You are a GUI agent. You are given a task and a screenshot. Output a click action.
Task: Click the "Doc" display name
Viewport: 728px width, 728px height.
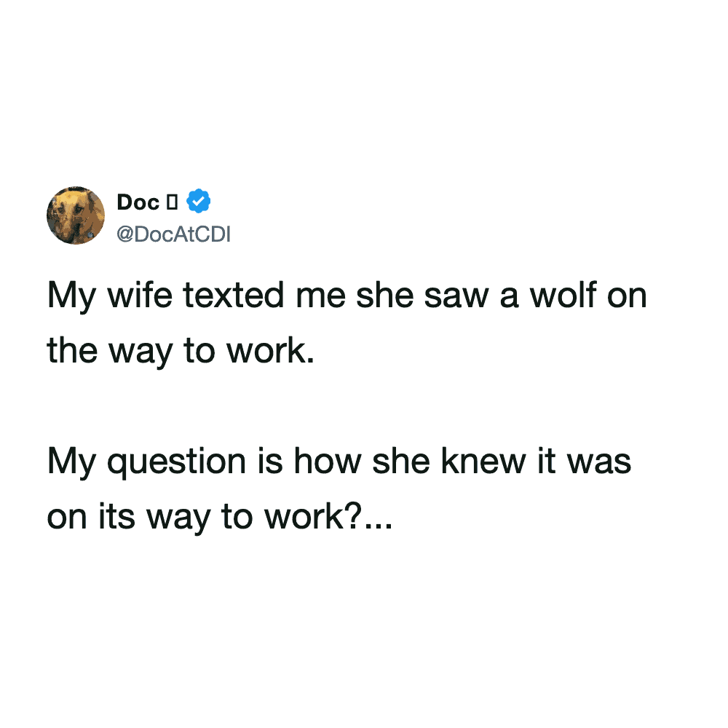(x=138, y=203)
